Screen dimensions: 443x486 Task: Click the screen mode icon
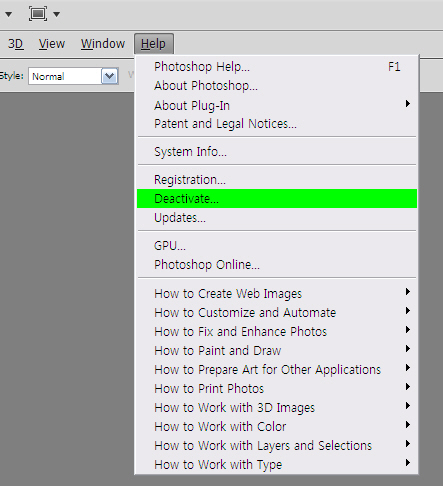click(x=38, y=14)
